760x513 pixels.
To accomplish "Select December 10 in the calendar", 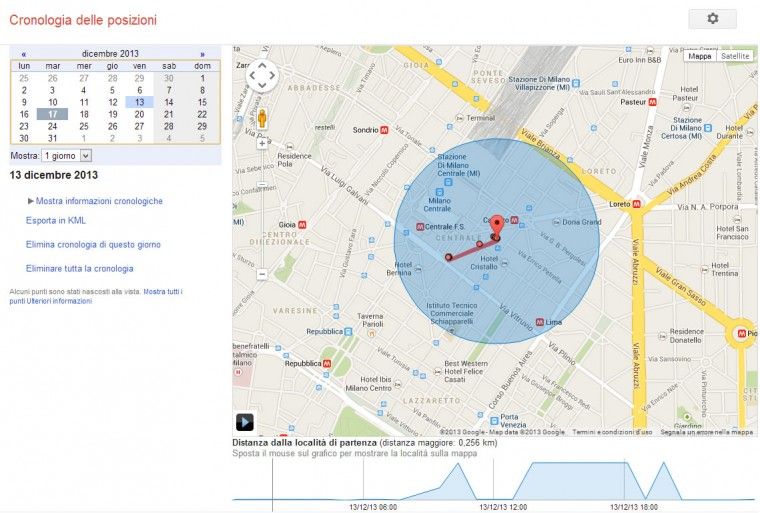I will coord(52,102).
